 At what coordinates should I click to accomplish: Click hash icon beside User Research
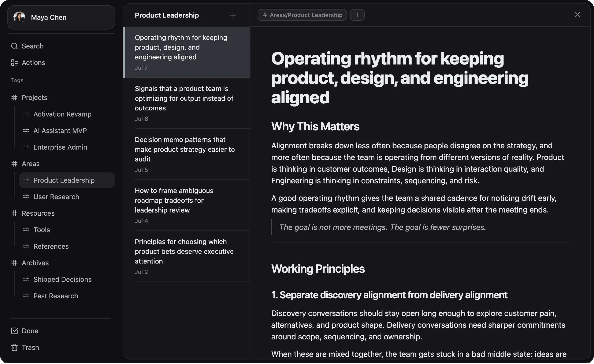26,197
